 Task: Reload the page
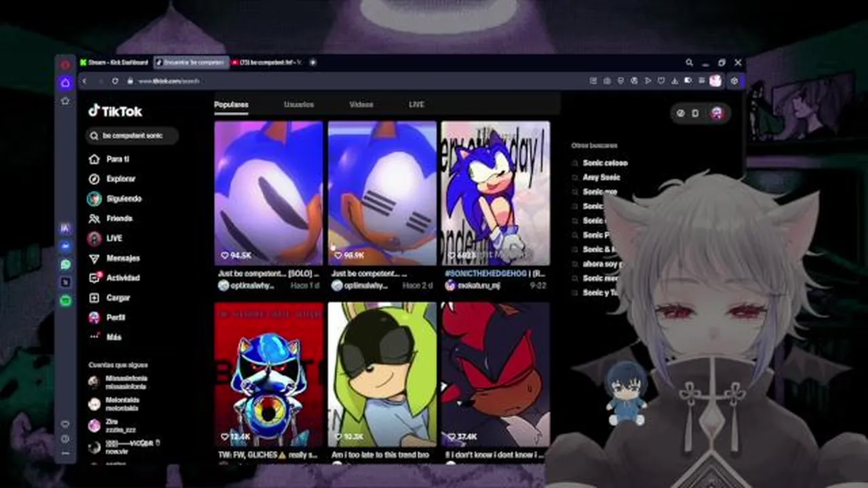[115, 81]
